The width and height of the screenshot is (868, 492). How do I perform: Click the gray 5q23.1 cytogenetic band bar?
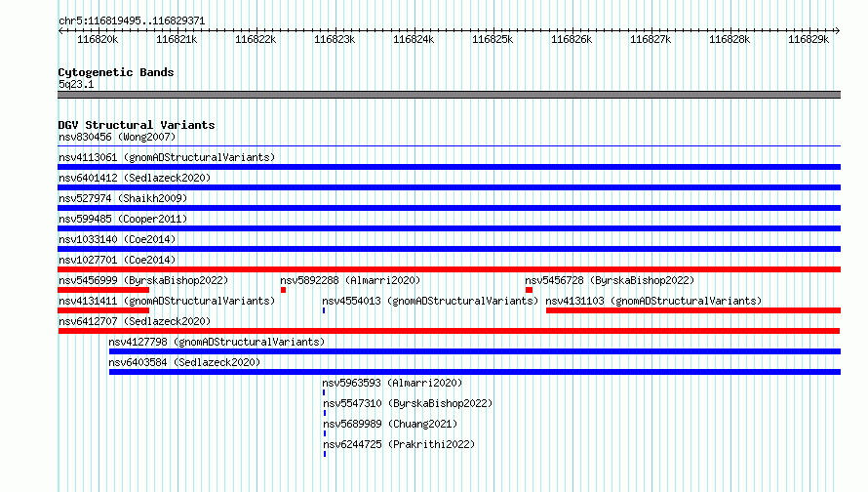click(449, 95)
